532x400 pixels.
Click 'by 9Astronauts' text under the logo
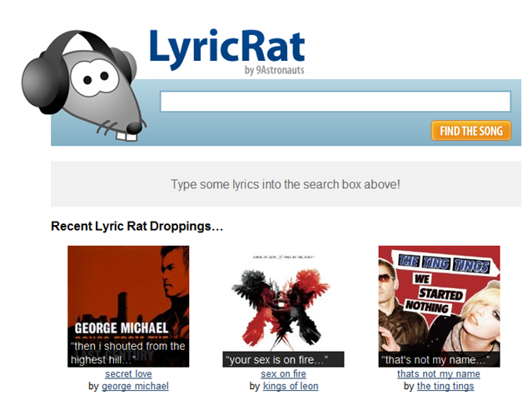[274, 70]
